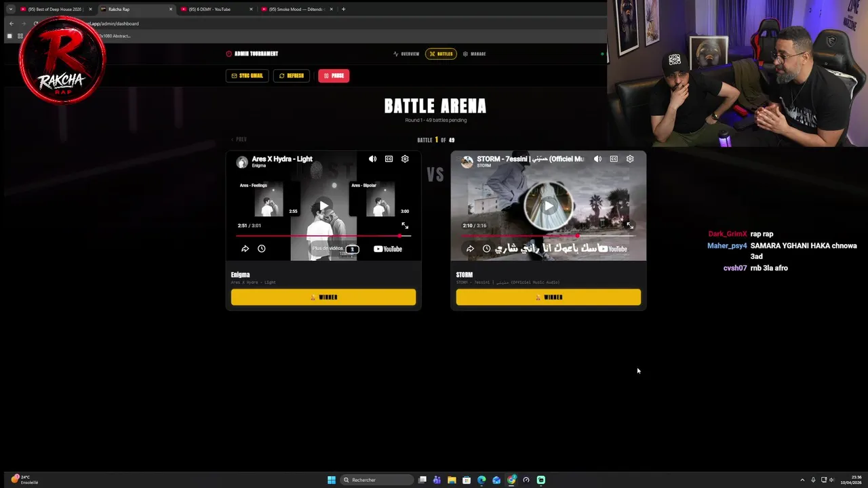Open File Explorer from taskbar
This screenshot has width=868, height=488.
pos(452,480)
